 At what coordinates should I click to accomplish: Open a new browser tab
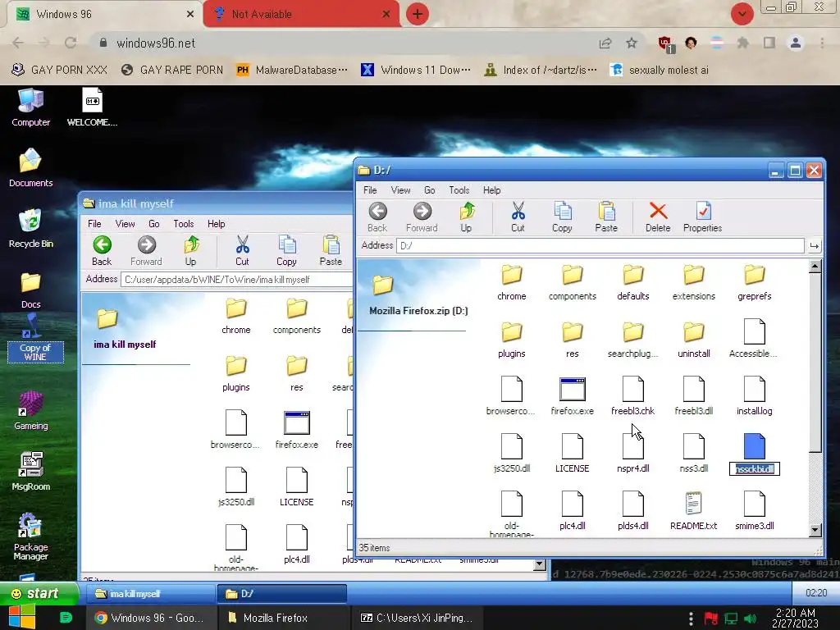(x=418, y=14)
